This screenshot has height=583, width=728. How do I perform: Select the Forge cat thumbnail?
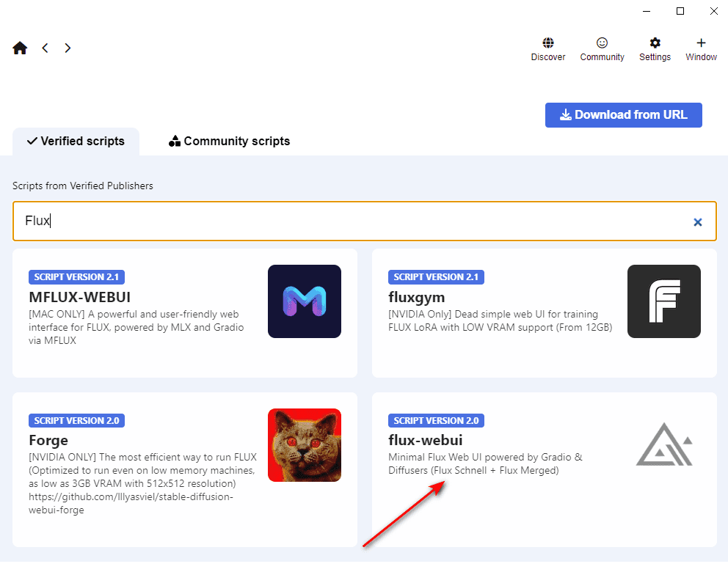305,445
